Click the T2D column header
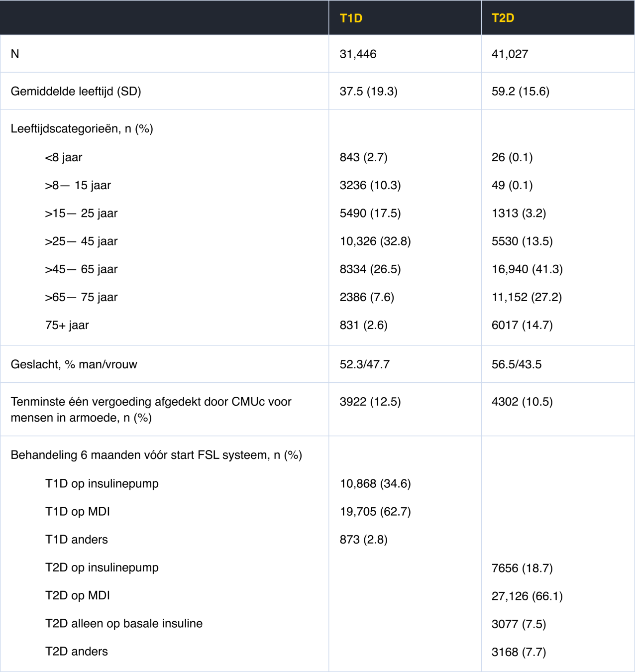Viewport: 637px width, 672px height. (503, 18)
